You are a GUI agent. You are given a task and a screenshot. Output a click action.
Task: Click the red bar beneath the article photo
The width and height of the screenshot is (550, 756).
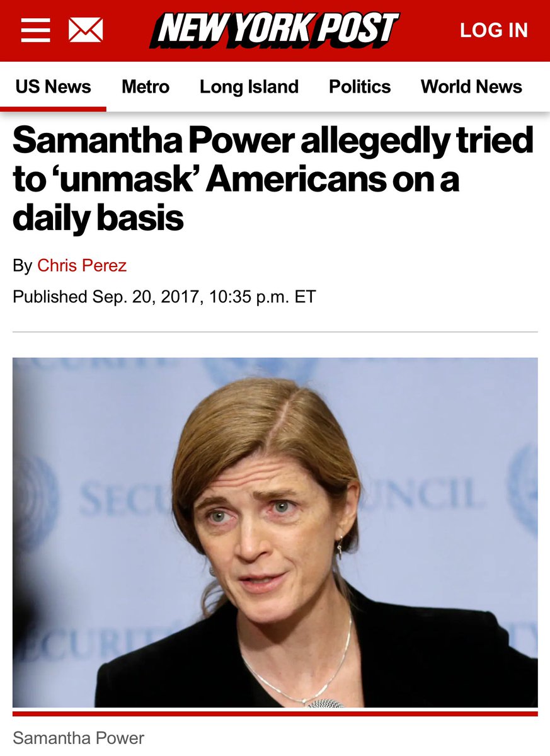(x=275, y=714)
